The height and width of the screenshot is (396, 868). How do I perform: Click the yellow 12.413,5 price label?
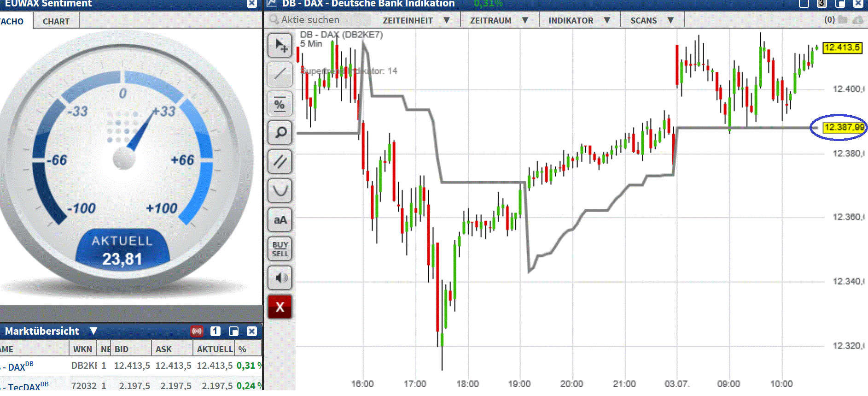point(842,47)
